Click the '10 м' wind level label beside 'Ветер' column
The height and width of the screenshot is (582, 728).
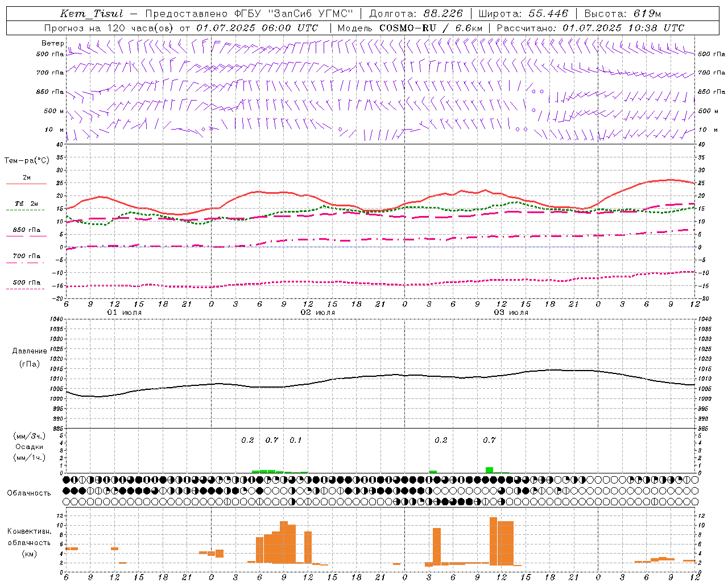click(x=55, y=130)
